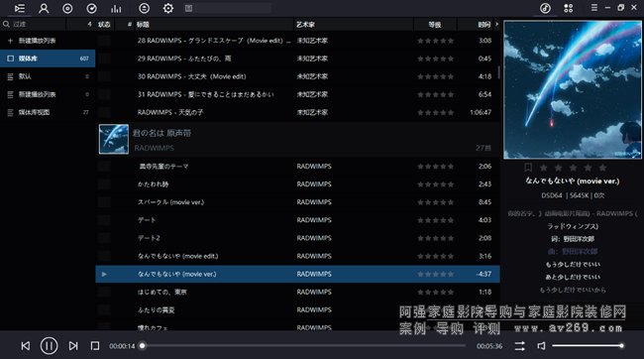Screen dimensions: 644x359
Task: Open the media library view sidebar item
Action: tap(48, 112)
